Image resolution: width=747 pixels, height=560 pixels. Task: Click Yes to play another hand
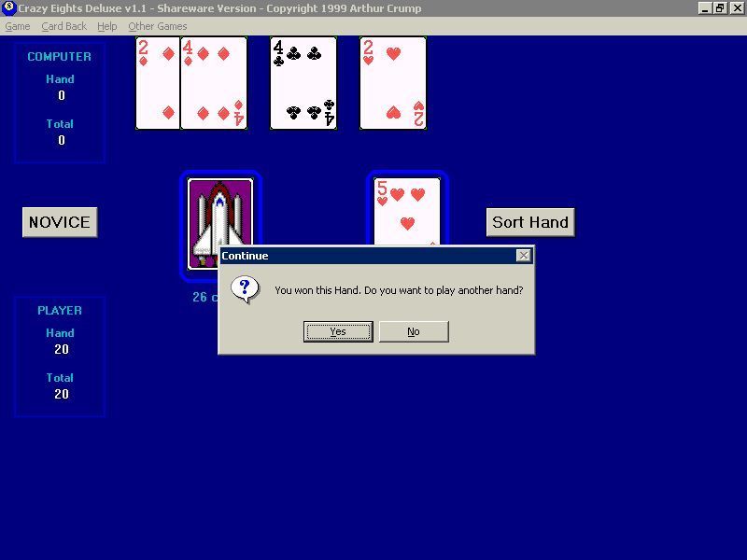(338, 330)
